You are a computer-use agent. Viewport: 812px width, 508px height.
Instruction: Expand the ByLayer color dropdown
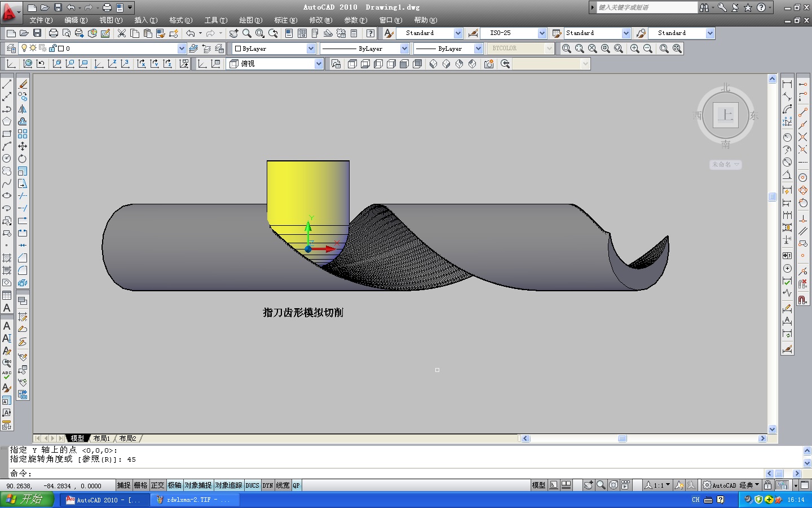(311, 49)
